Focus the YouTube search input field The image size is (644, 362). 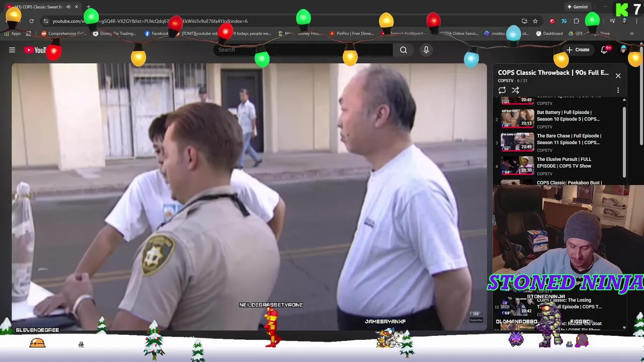[303, 50]
